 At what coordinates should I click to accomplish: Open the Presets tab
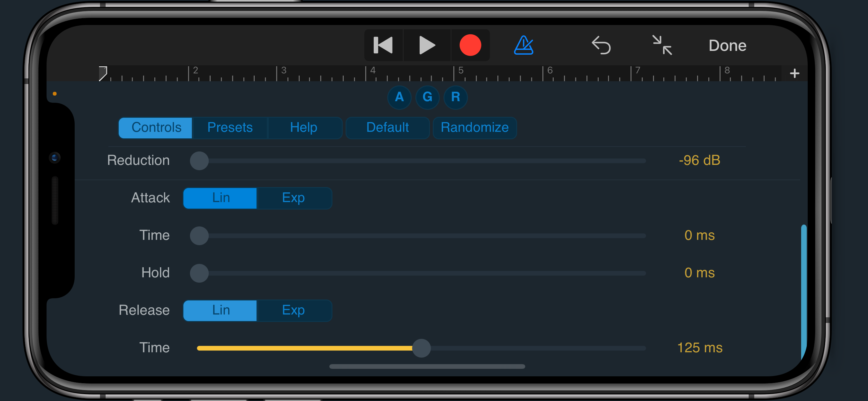point(230,128)
